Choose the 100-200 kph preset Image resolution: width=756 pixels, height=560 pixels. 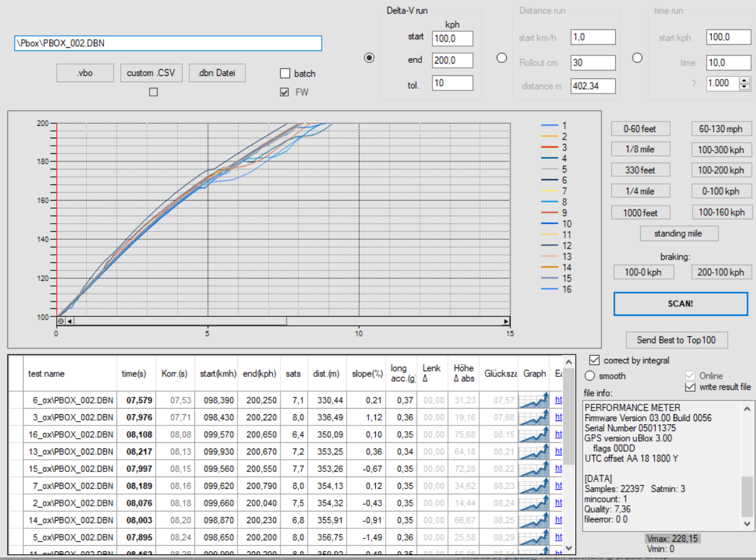(x=721, y=170)
